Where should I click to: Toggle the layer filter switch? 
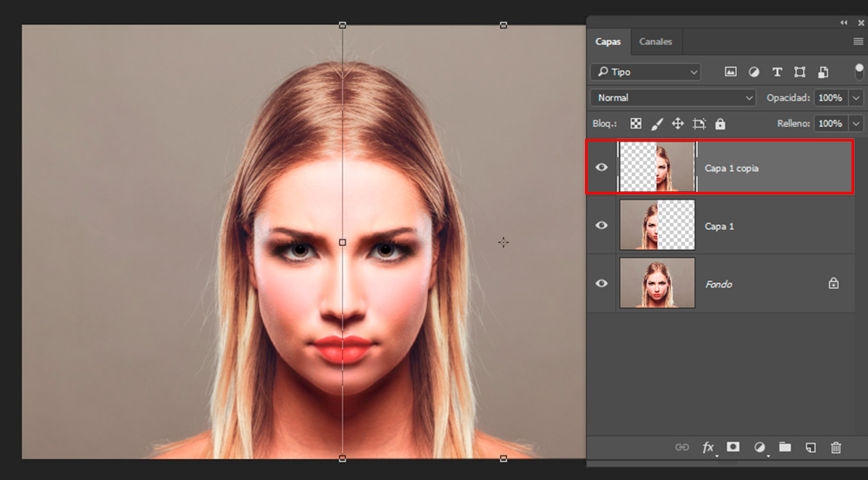858,72
